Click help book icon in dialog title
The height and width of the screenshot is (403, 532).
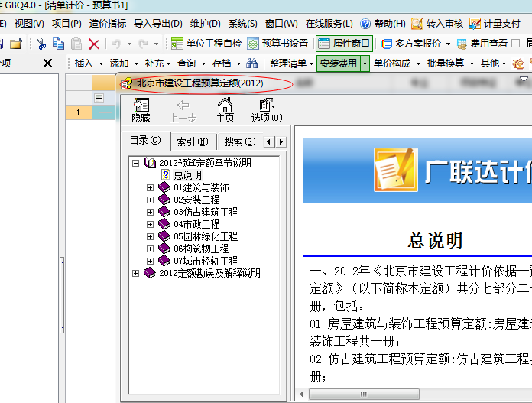pos(127,83)
